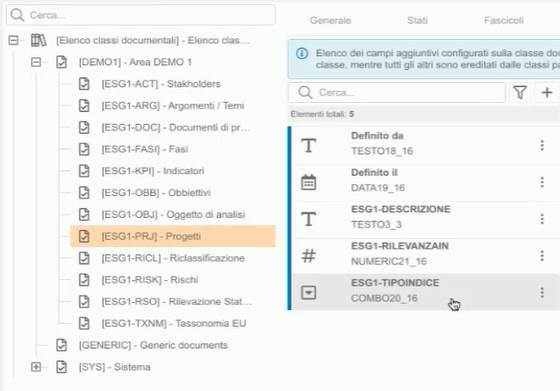Screen dimensions: 560x391
Task: Select ESG1-ARG Argomenti / Temi class
Action: click(x=173, y=106)
